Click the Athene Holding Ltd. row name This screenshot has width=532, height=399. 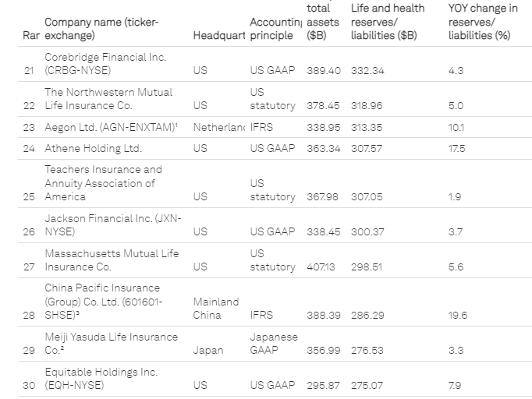(93, 148)
